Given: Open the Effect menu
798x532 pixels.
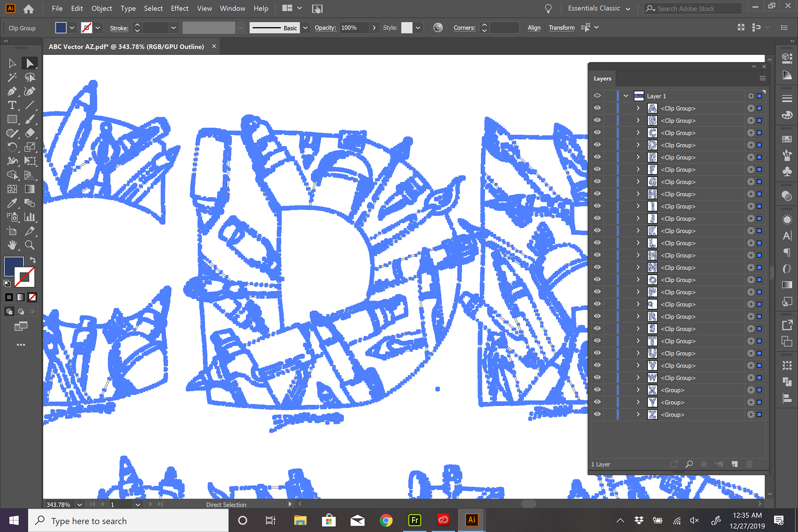Looking at the screenshot, I should 180,9.
